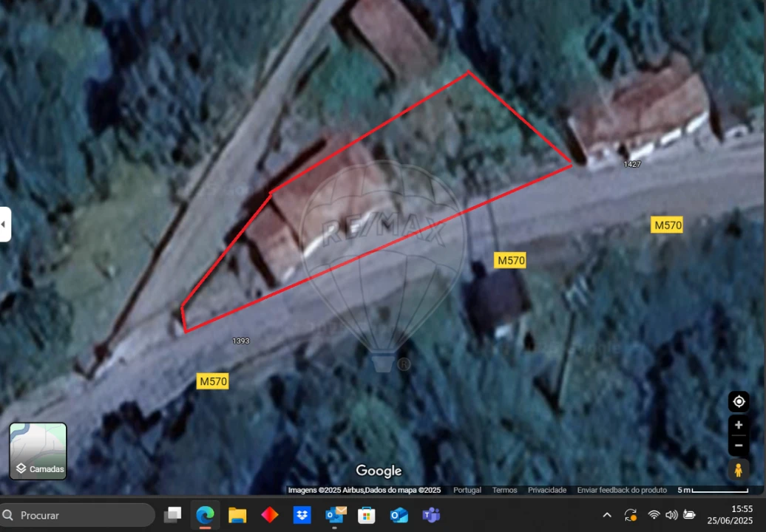The width and height of the screenshot is (766, 532).
Task: Center map with the my-location icon
Action: tap(739, 401)
